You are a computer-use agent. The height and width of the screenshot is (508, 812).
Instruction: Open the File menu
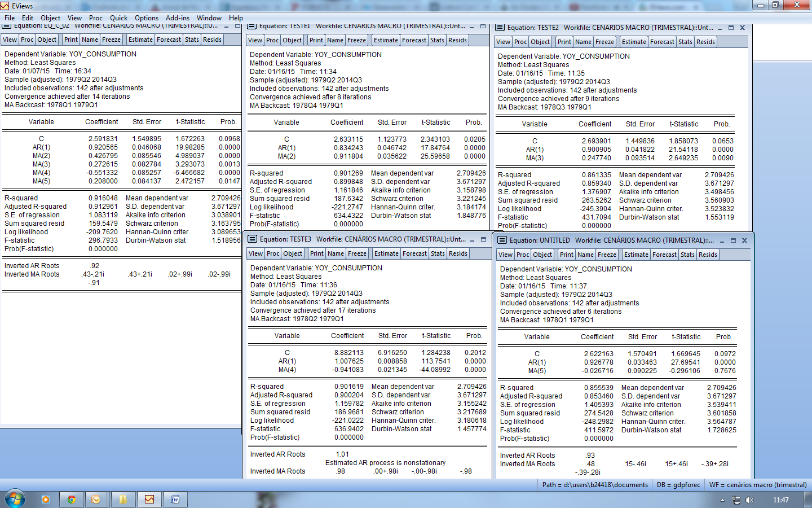10,18
